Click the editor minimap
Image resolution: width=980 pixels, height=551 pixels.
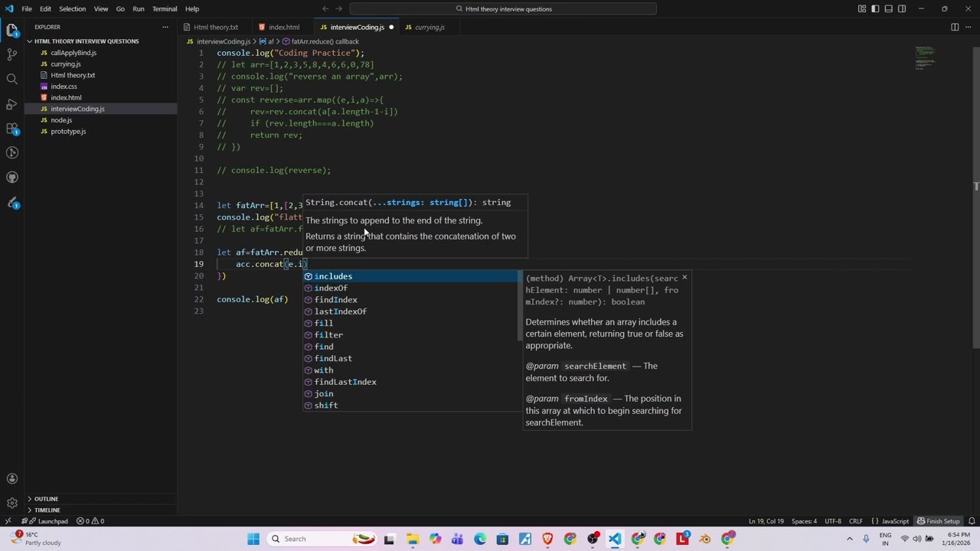(925, 59)
